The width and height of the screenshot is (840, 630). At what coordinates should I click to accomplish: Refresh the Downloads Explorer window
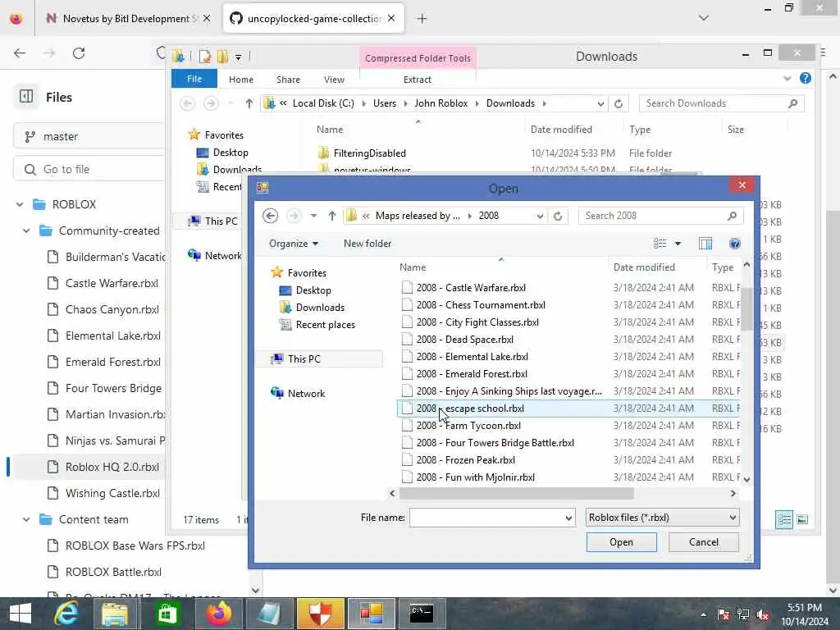point(619,103)
